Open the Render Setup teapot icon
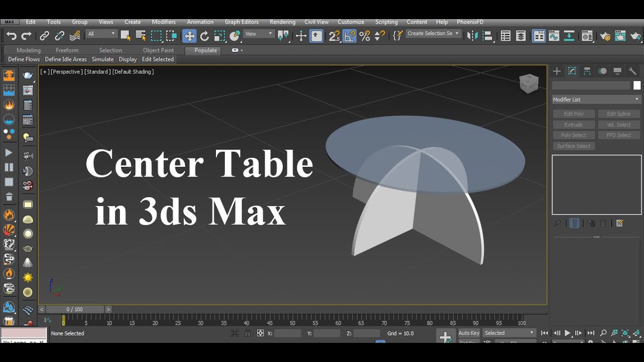Viewport: 644px width, 362px height. [605, 36]
